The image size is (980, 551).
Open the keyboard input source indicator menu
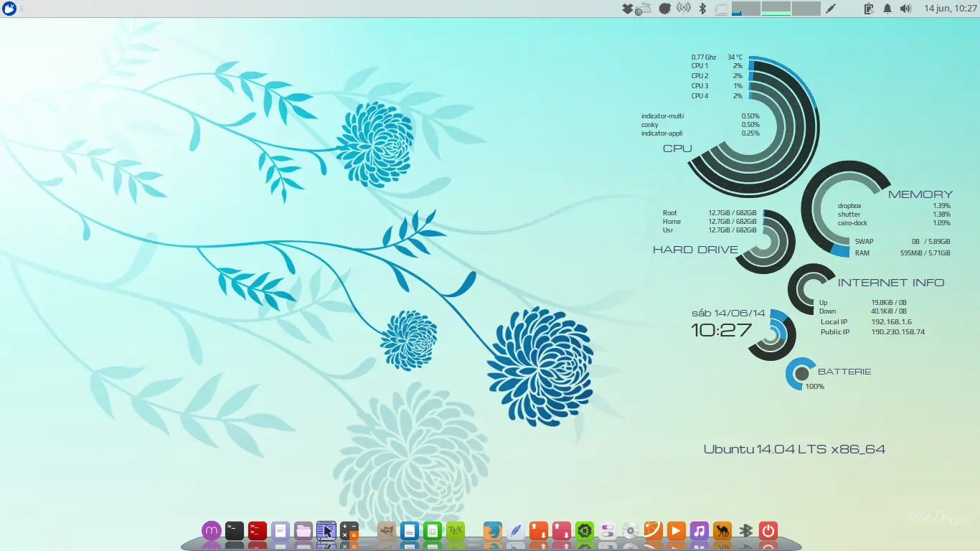click(x=644, y=8)
